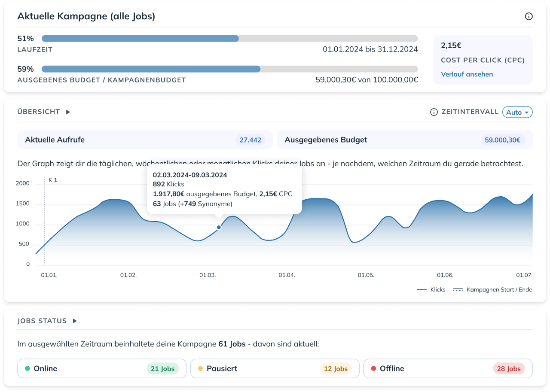Click the 27.442 views badge
The image size is (550, 392).
click(x=251, y=140)
